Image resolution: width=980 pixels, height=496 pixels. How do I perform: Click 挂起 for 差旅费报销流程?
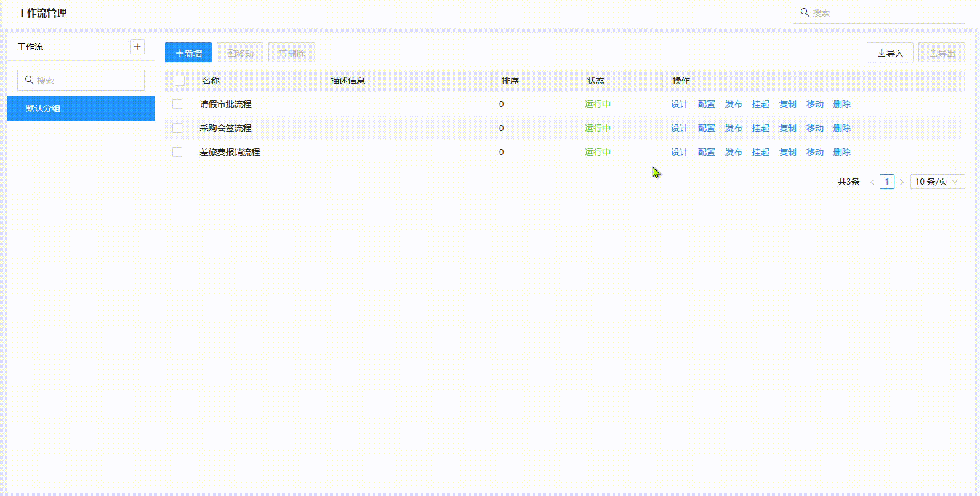pos(760,153)
